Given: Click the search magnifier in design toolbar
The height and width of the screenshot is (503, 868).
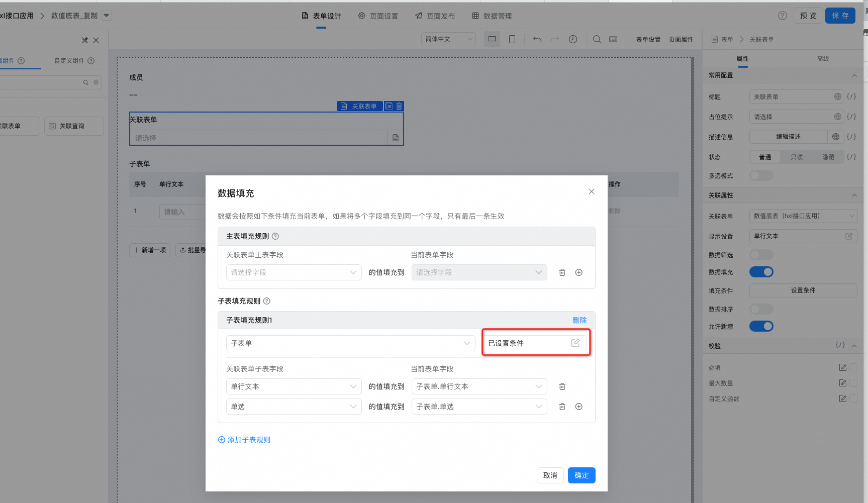Looking at the screenshot, I should tap(597, 39).
